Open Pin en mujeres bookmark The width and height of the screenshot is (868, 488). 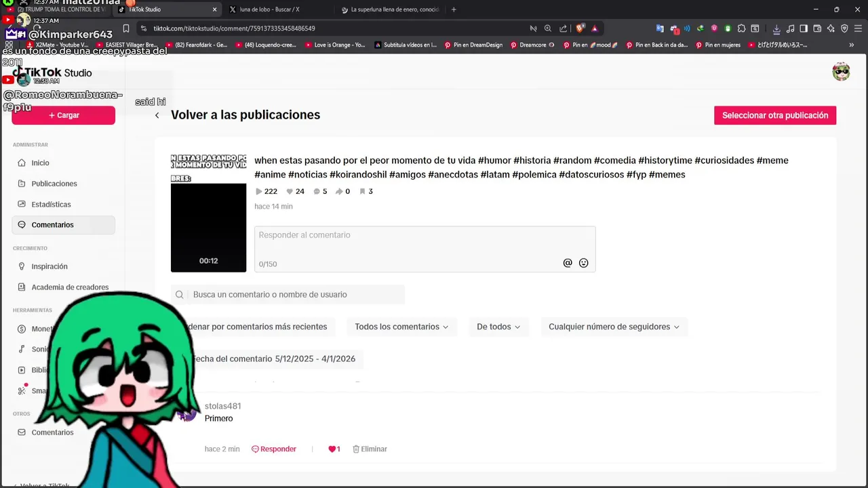coord(718,45)
